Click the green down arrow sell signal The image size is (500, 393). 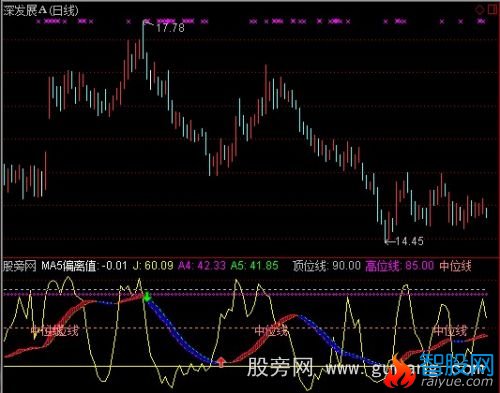[x=147, y=296]
